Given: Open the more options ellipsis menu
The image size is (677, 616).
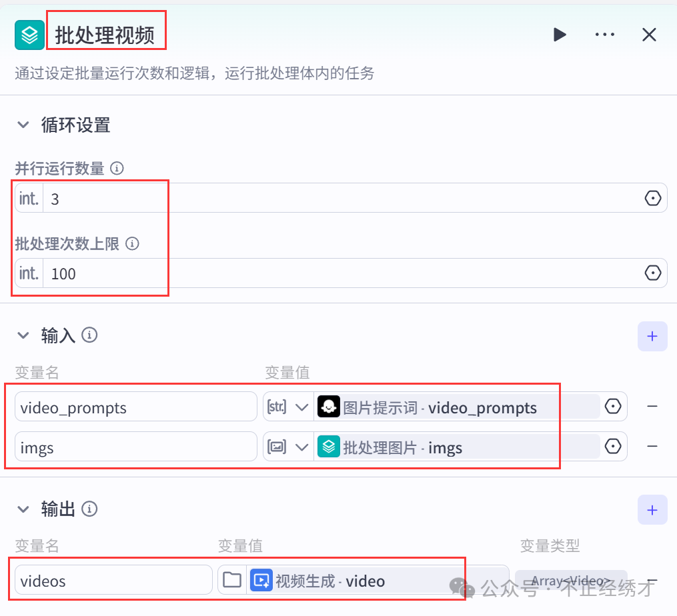Looking at the screenshot, I should coord(604,34).
